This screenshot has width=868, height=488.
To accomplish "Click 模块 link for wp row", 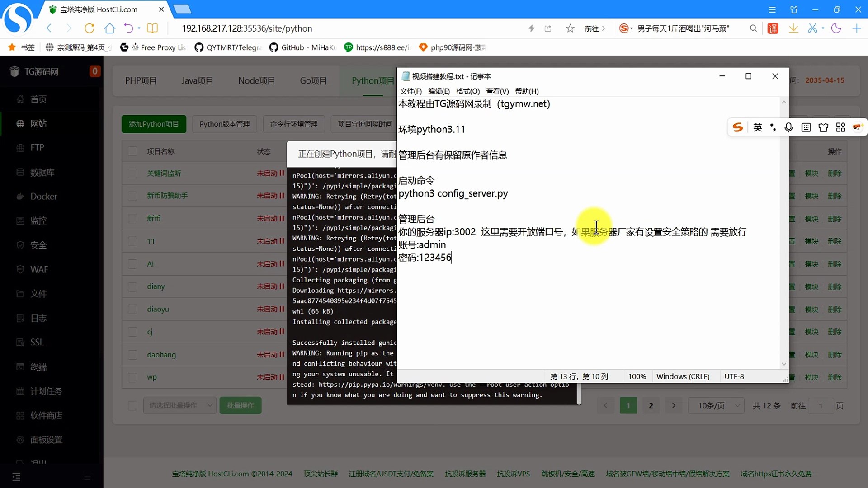I will pos(811,377).
